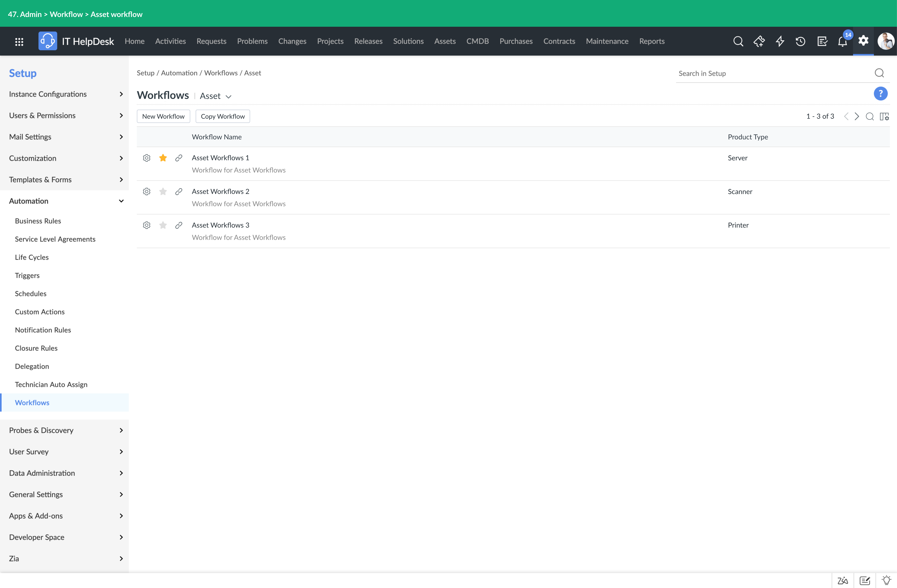Click the Search in Setup magnifier icon
The image size is (897, 588).
pyautogui.click(x=879, y=73)
